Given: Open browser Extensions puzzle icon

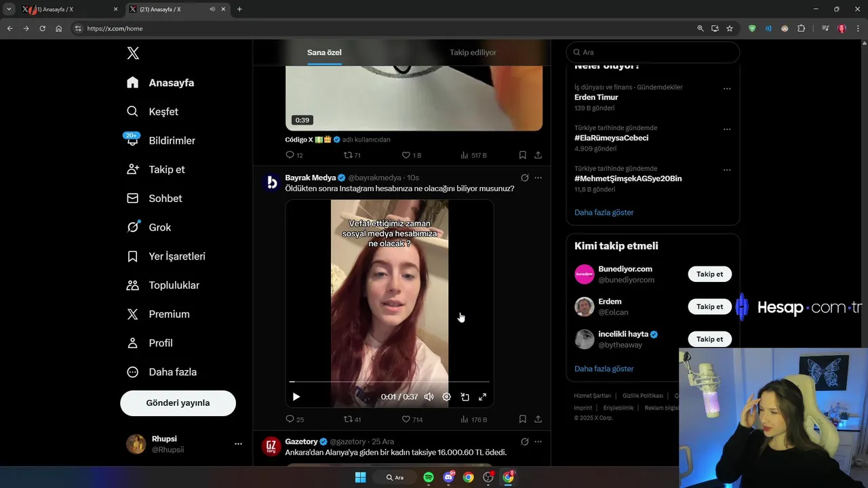Looking at the screenshot, I should [802, 28].
